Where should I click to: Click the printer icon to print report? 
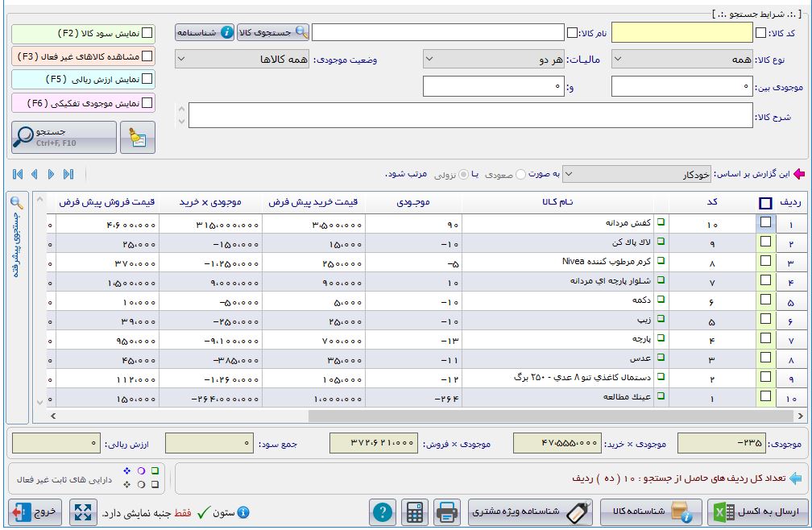pos(447,512)
